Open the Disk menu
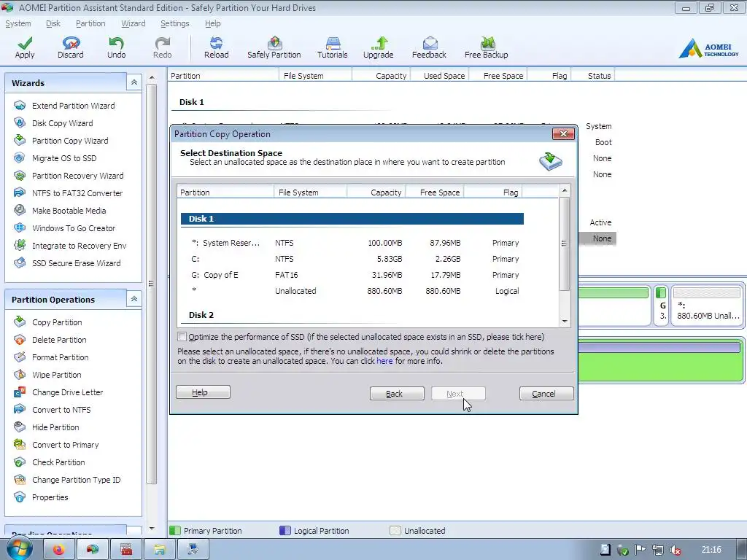 point(53,23)
